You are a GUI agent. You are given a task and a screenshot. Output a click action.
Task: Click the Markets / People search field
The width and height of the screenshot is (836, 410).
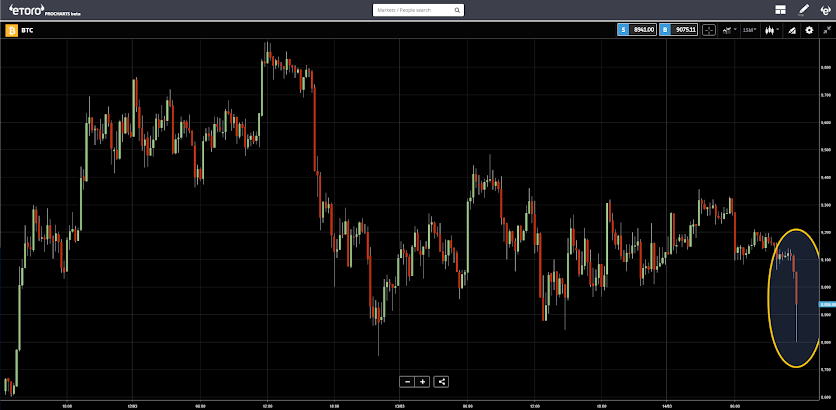pyautogui.click(x=419, y=10)
